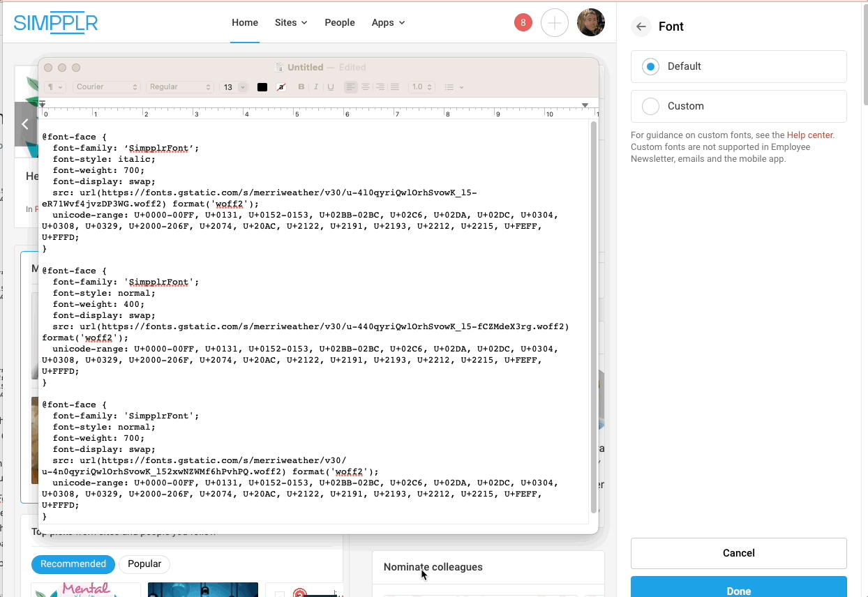The image size is (868, 597).
Task: Go back from the Font settings panel
Action: [641, 27]
